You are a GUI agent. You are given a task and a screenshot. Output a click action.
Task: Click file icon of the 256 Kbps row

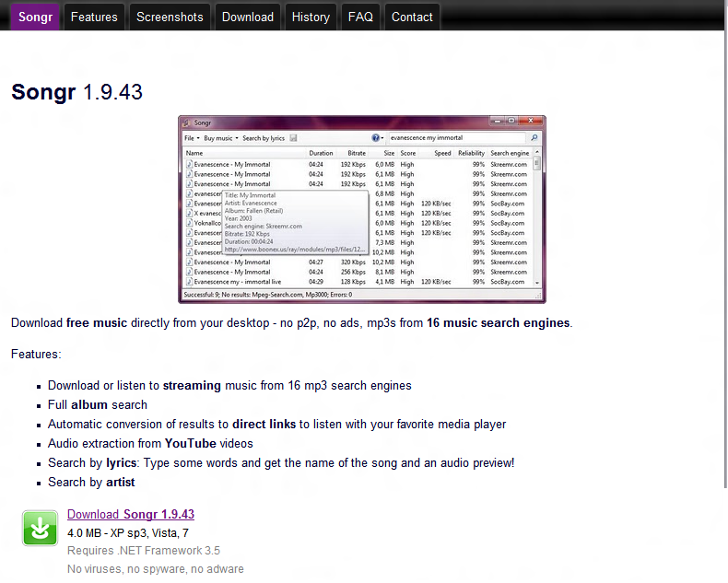click(x=189, y=272)
